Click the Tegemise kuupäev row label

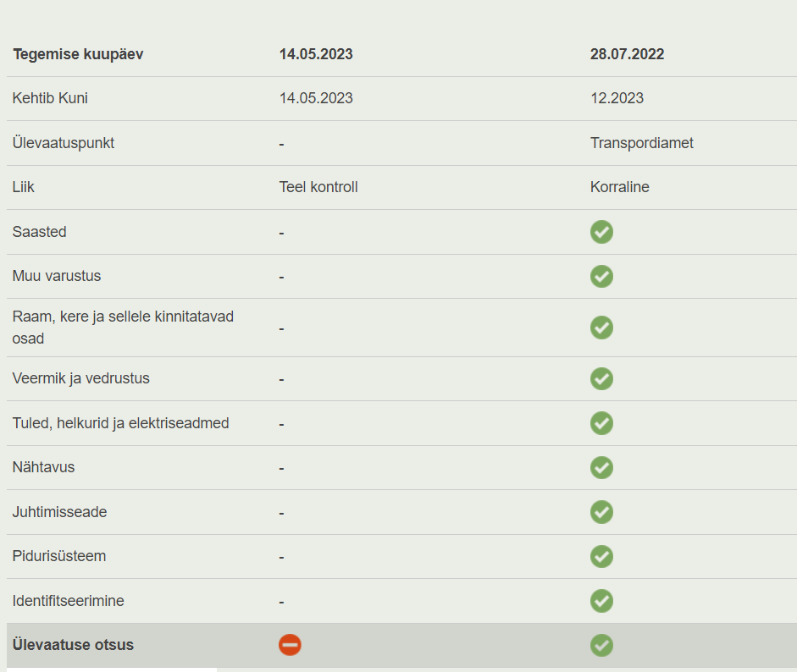pos(78,54)
